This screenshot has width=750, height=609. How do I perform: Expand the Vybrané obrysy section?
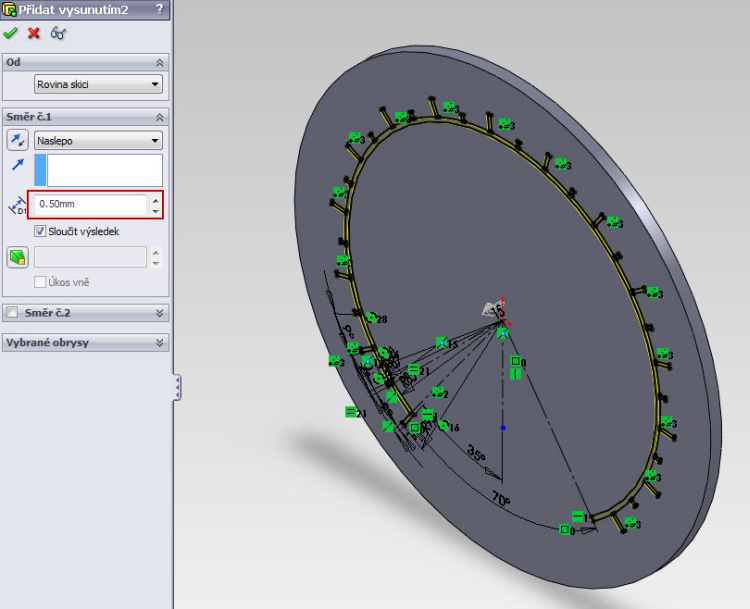[x=159, y=343]
